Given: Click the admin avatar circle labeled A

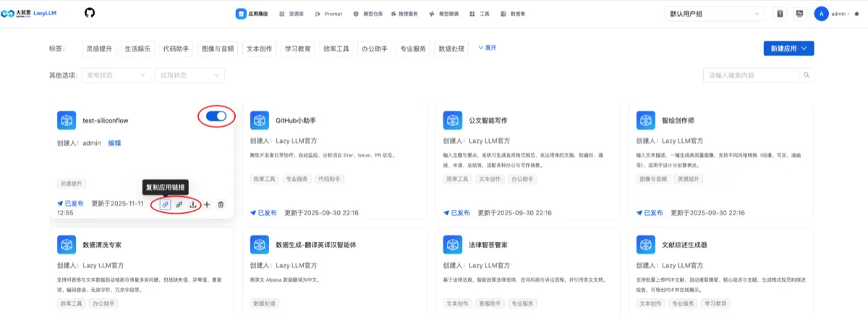Looking at the screenshot, I should click(821, 14).
